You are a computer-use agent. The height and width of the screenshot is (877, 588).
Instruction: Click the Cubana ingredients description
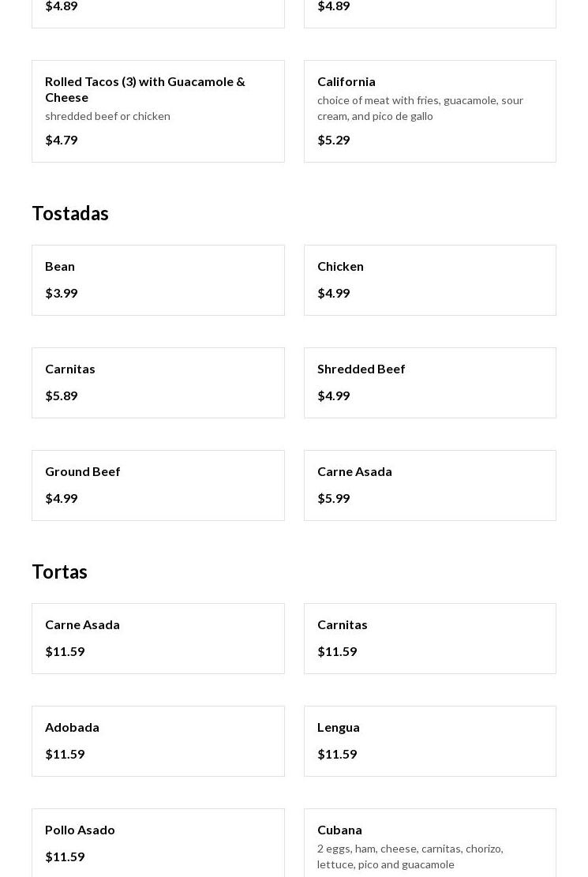coord(410,856)
